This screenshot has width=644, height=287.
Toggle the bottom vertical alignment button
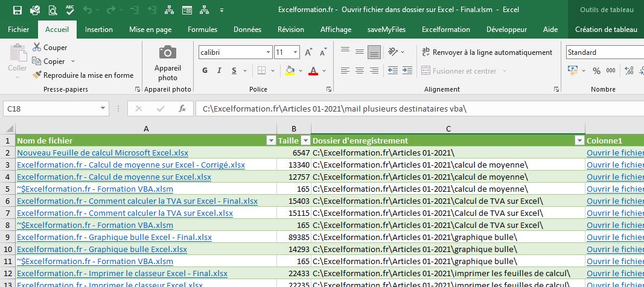tap(374, 52)
